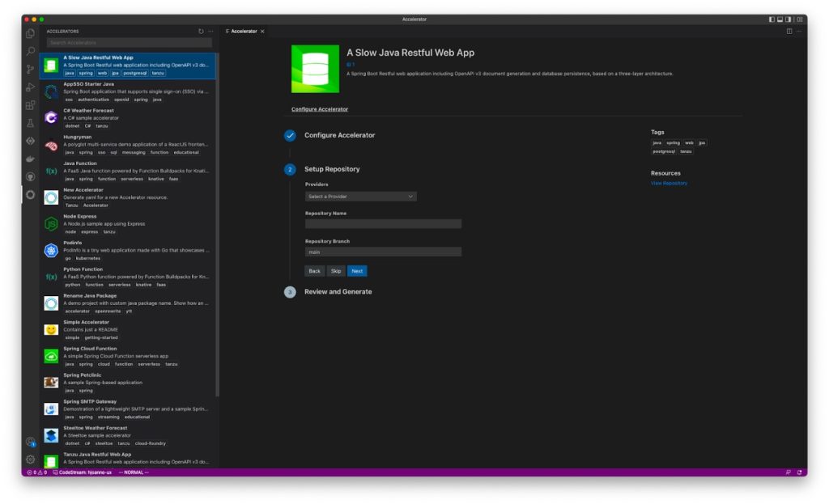Toggle the primary sidebar layout icon
This screenshot has height=504, width=829.
772,19
